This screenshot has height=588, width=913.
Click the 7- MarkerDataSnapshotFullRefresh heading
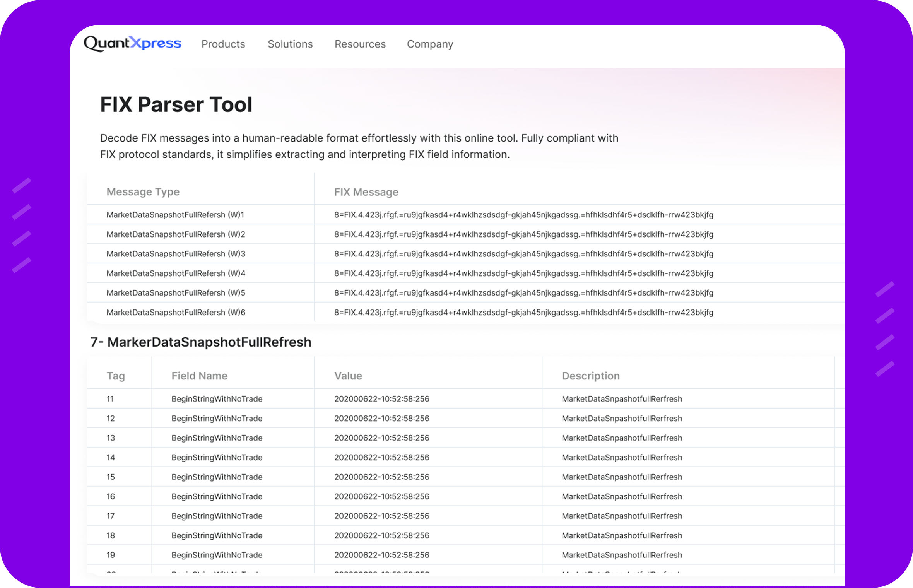click(x=201, y=342)
